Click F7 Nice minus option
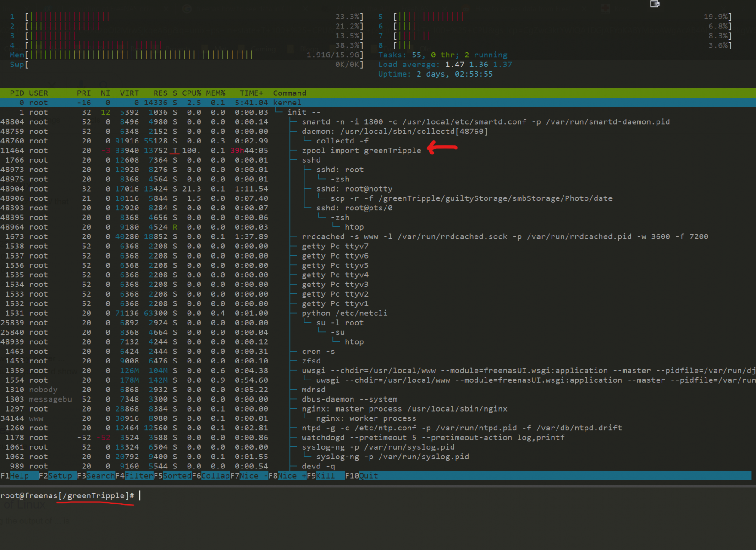756x550 pixels. pyautogui.click(x=249, y=476)
